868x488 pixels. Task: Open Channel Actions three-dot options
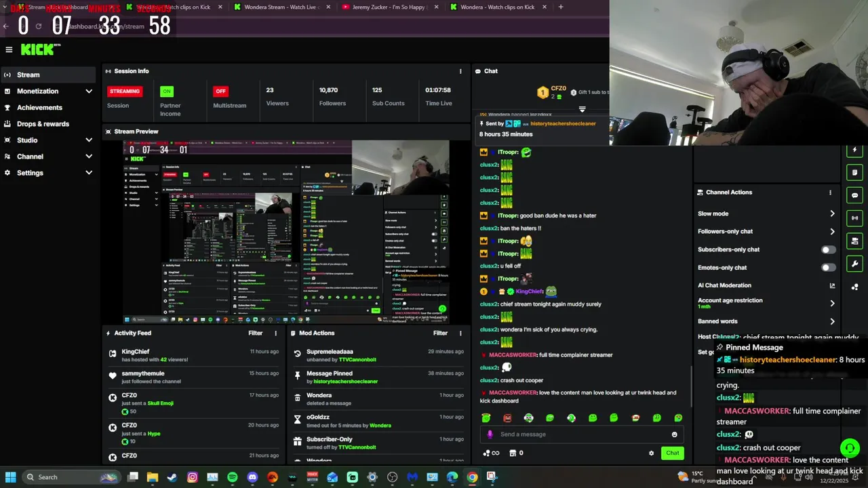pyautogui.click(x=830, y=192)
